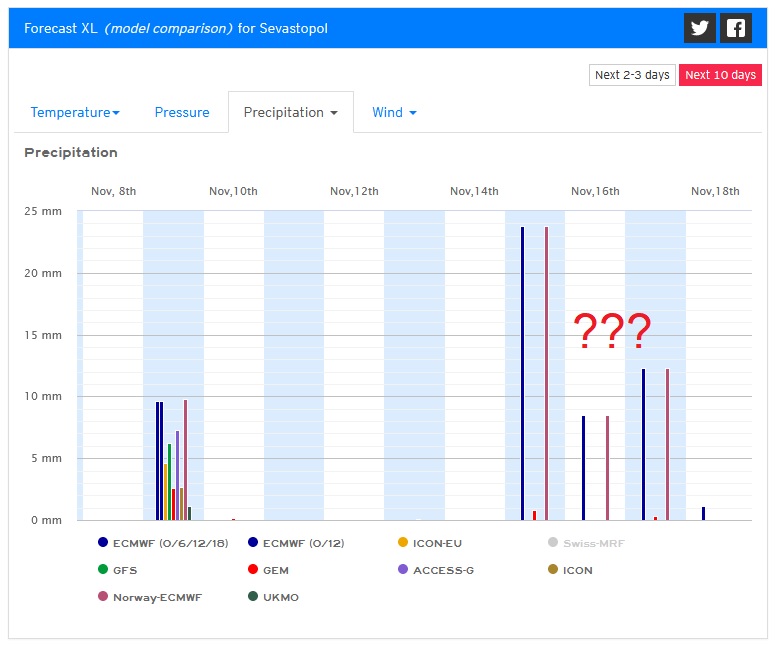Select the Next 10 days button
This screenshot has height=645, width=775.
pos(720,75)
